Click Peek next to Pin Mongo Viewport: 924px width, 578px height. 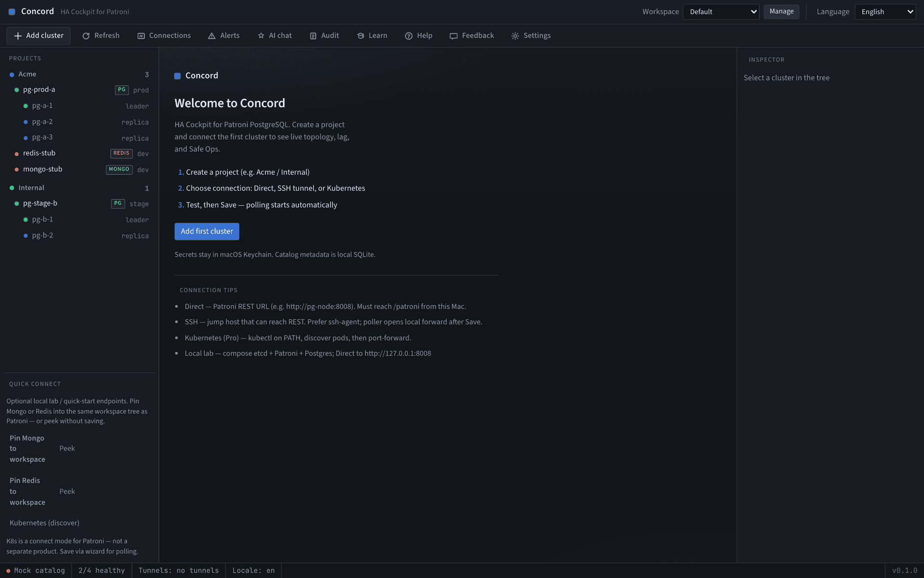click(x=67, y=448)
